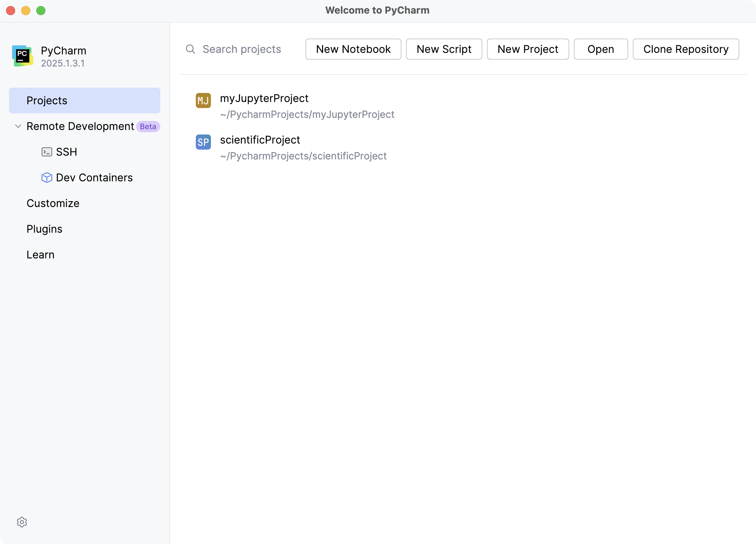Collapse the Remote Development section

pos(17,126)
